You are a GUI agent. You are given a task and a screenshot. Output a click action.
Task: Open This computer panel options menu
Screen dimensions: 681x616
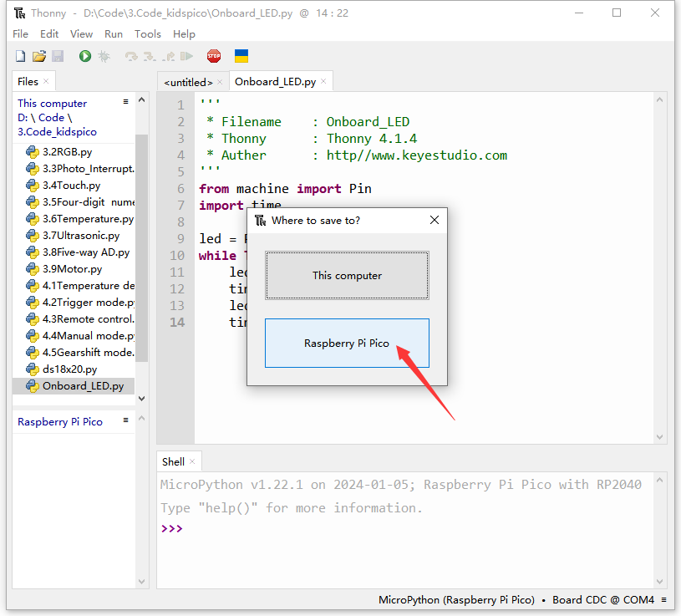[x=125, y=102]
